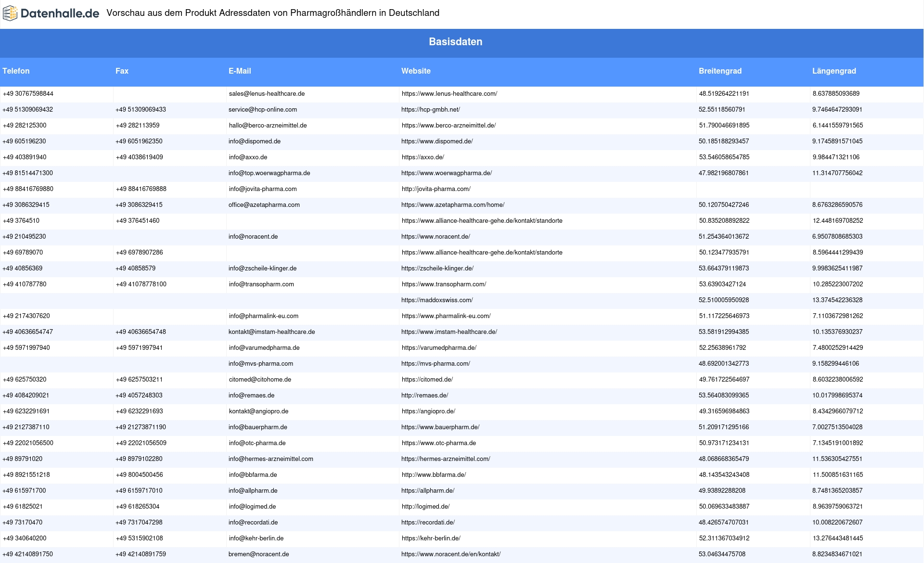Click email sales@lenus-healthcare.de
This screenshot has width=924, height=563.
tap(267, 94)
